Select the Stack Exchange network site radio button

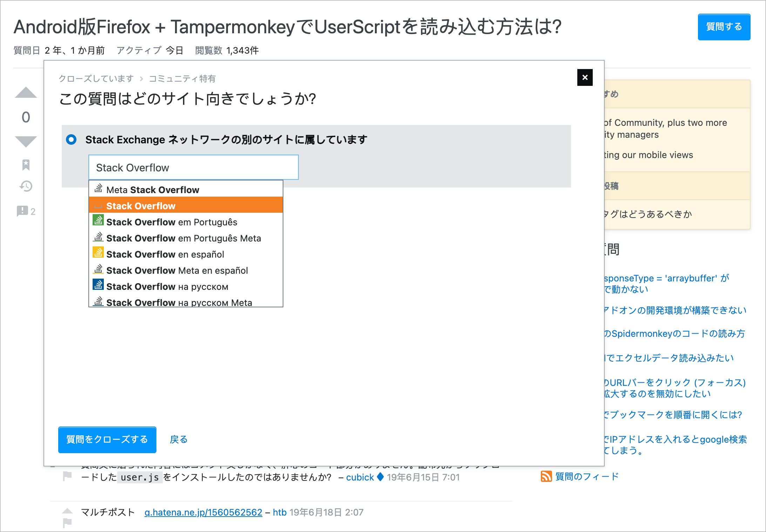(71, 139)
